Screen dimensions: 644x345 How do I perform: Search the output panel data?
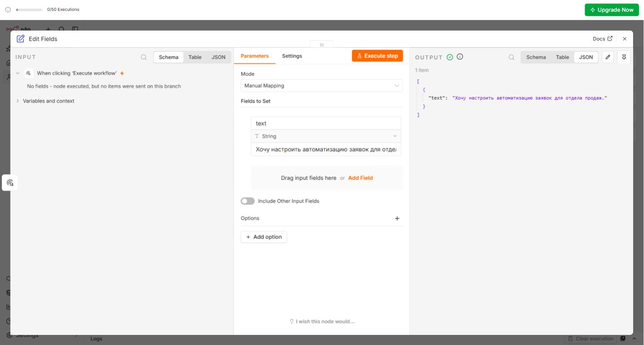(x=512, y=57)
